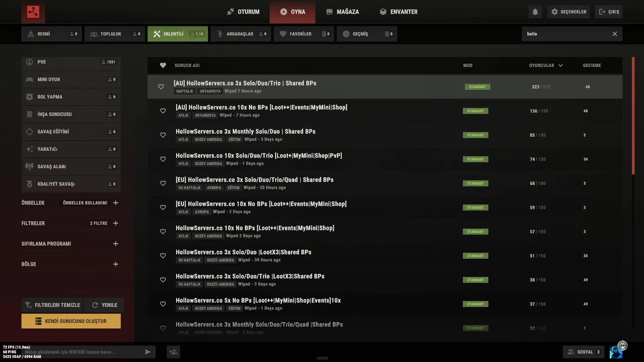The image size is (644, 362).
Task: Favorite the [AU] HollowServers.co 3x Solo/Duo/Trio server
Action: (161, 87)
